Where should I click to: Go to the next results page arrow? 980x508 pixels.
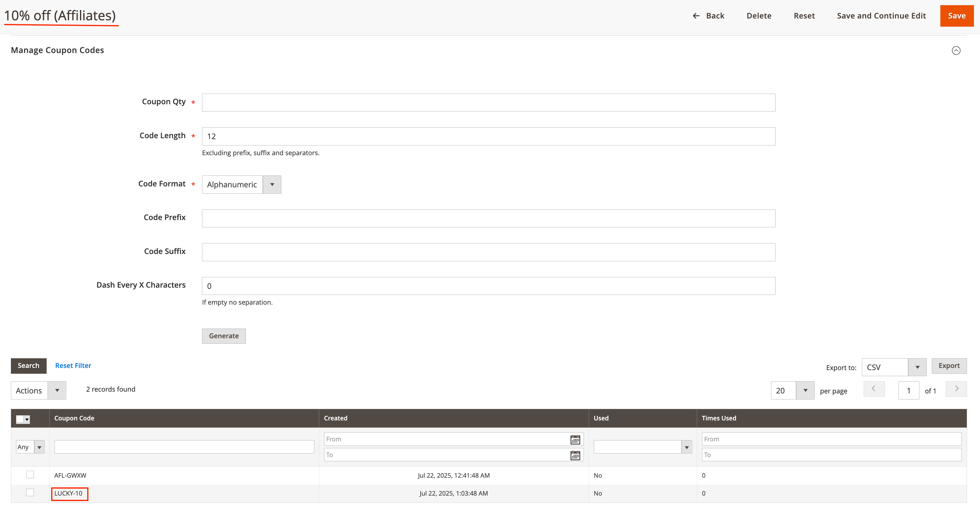(x=956, y=389)
